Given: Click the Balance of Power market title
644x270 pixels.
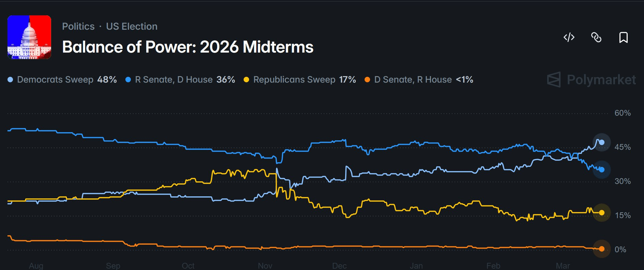Looking at the screenshot, I should (188, 47).
